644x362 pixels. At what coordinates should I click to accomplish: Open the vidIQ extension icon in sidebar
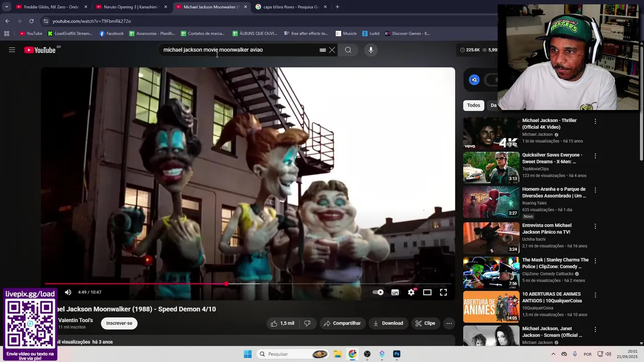[474, 79]
